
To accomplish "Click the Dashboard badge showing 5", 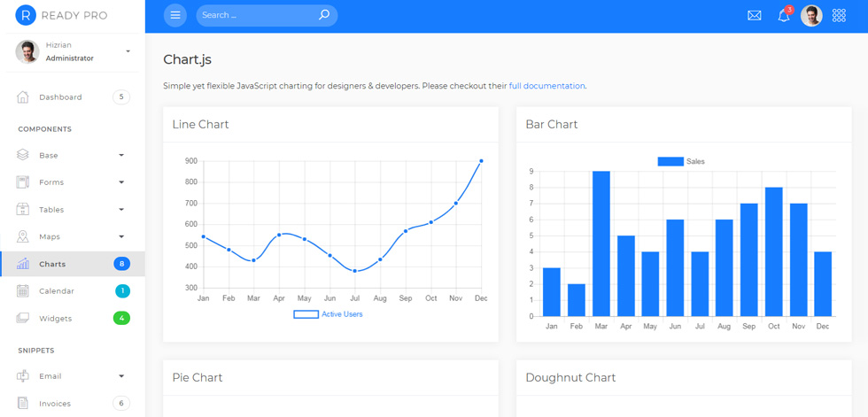I will (121, 97).
